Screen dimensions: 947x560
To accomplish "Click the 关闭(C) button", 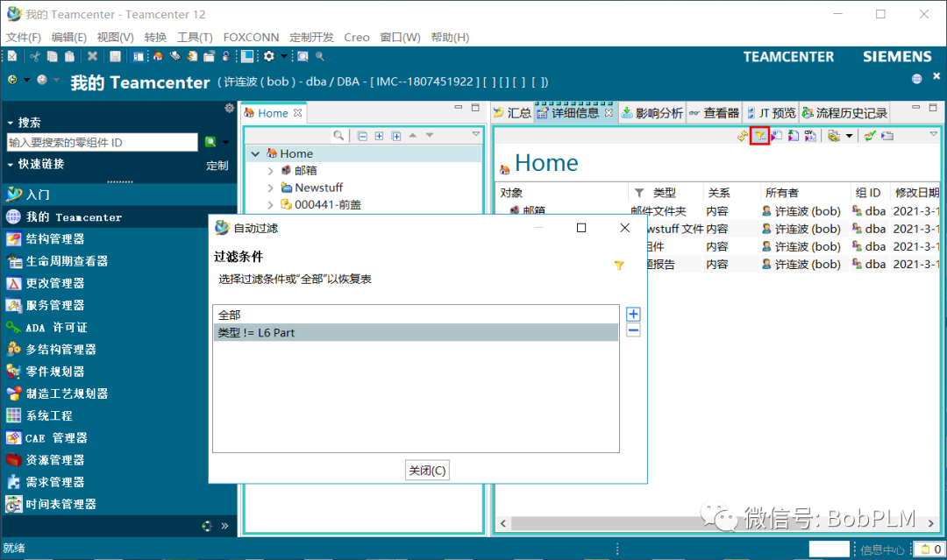I will tap(427, 470).
